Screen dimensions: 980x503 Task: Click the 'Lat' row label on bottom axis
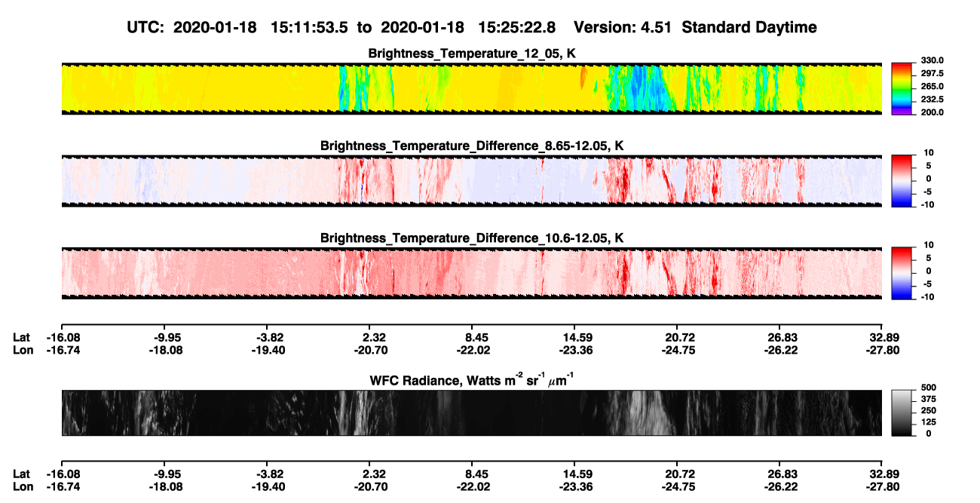coord(23,474)
